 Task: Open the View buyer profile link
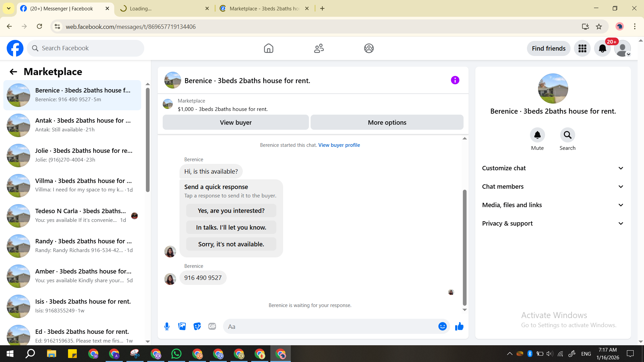tap(339, 145)
